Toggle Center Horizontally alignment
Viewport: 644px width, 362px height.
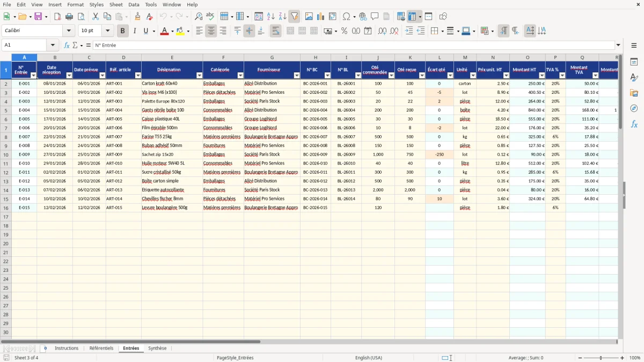click(x=211, y=31)
